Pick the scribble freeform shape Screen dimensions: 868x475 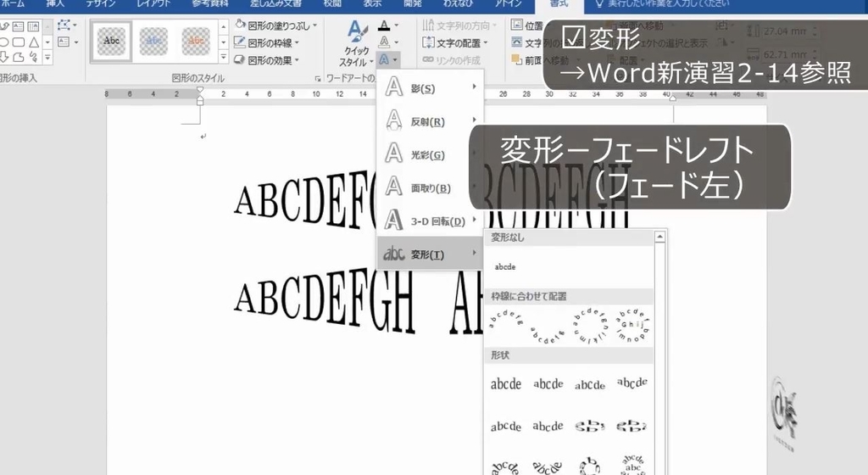tap(33, 57)
